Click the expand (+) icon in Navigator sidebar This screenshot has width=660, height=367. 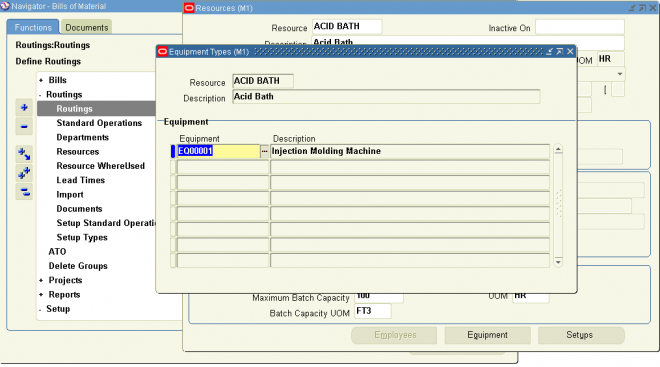[24, 107]
